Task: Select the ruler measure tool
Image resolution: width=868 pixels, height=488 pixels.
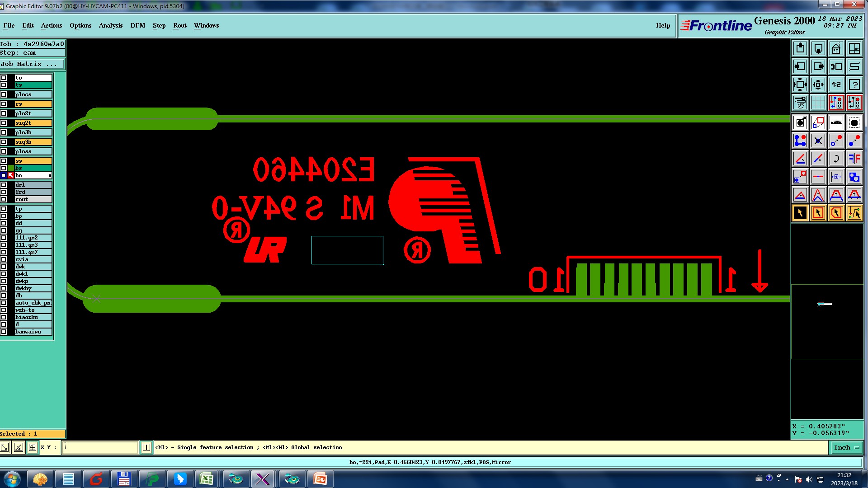Action: (x=836, y=122)
